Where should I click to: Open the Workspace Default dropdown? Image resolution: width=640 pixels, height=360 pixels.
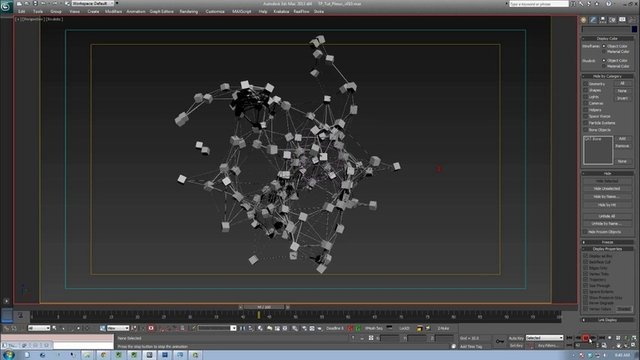click(93, 3)
